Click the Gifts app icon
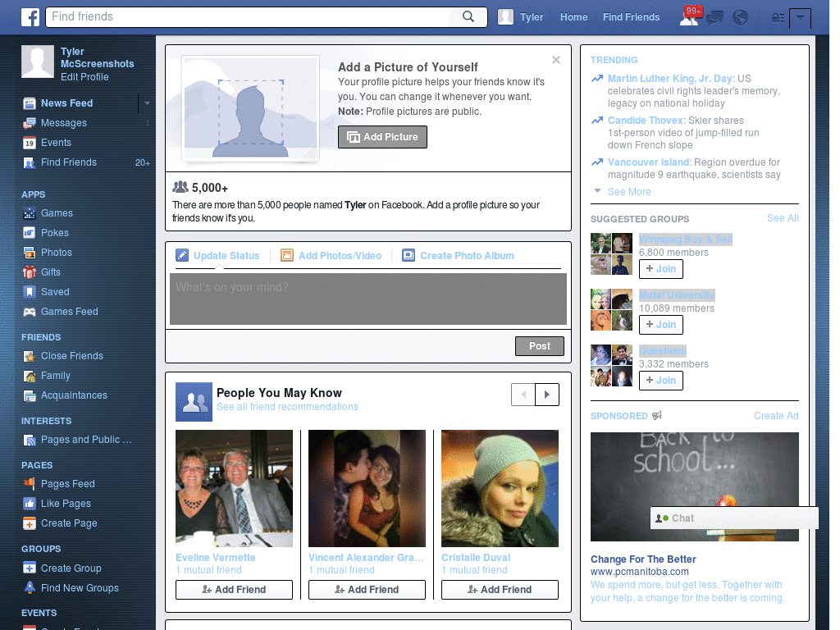This screenshot has width=840, height=630. 30,272
